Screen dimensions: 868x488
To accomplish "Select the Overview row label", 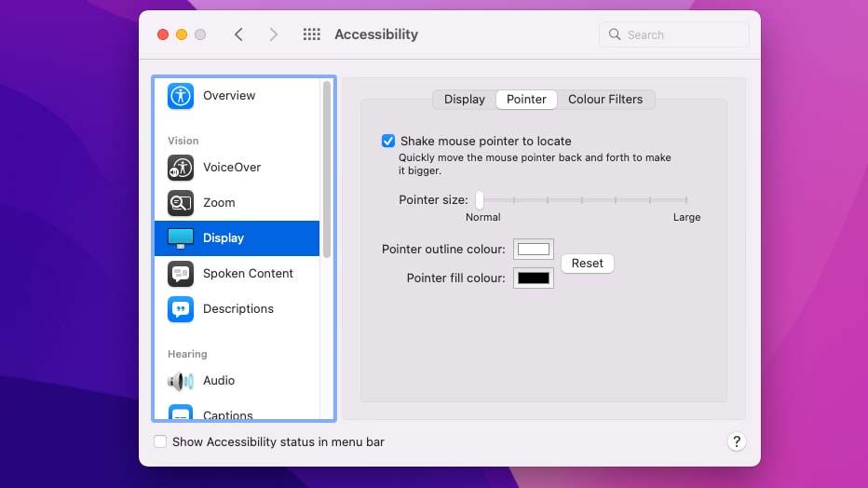I will pyautogui.click(x=229, y=96).
